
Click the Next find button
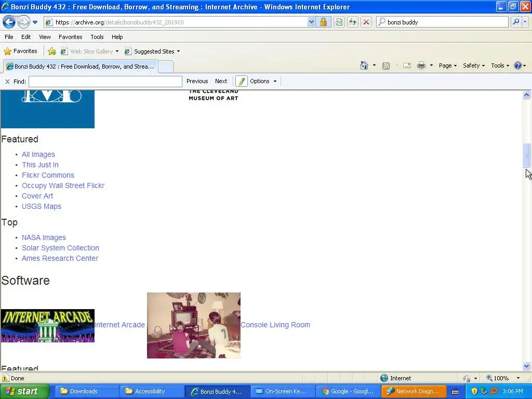coord(221,81)
